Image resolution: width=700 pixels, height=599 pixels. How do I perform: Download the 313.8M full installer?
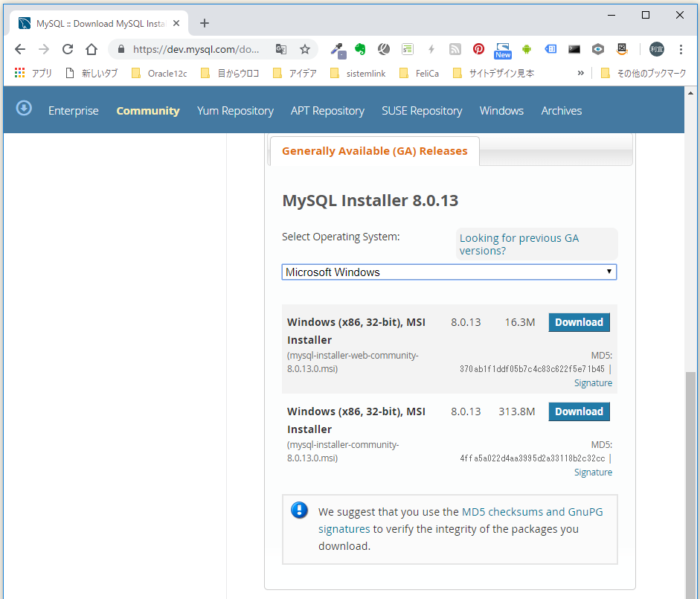tap(579, 411)
